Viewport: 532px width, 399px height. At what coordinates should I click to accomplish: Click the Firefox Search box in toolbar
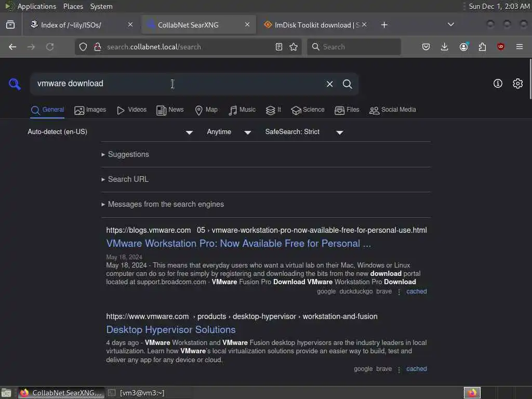click(x=354, y=47)
